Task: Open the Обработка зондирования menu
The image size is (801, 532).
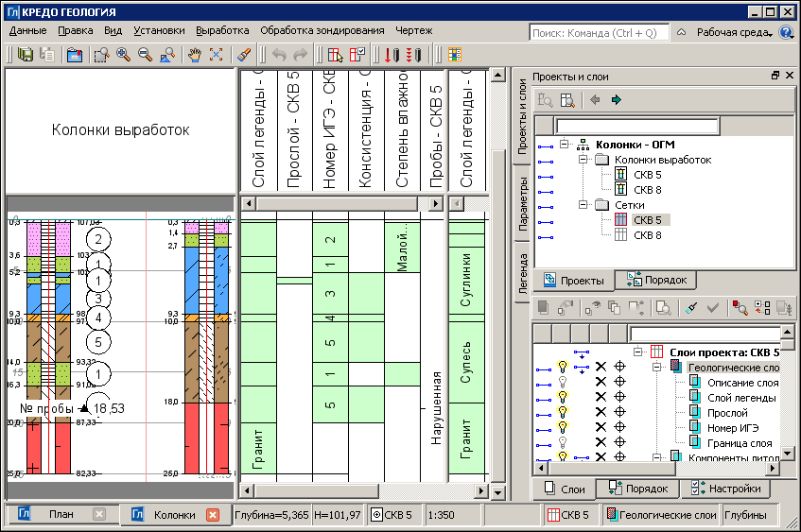Action: point(322,30)
